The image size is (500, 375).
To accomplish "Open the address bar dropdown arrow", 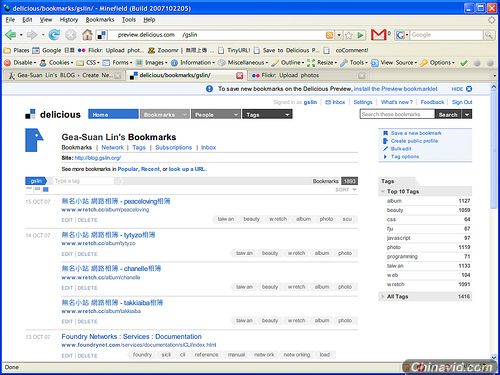I will 339,35.
